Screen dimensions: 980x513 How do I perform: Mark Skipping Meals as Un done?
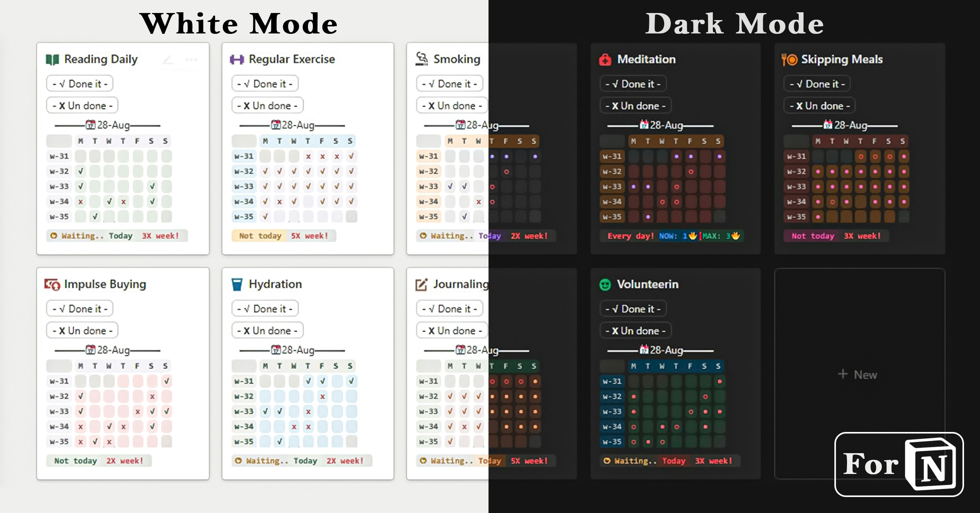click(820, 106)
